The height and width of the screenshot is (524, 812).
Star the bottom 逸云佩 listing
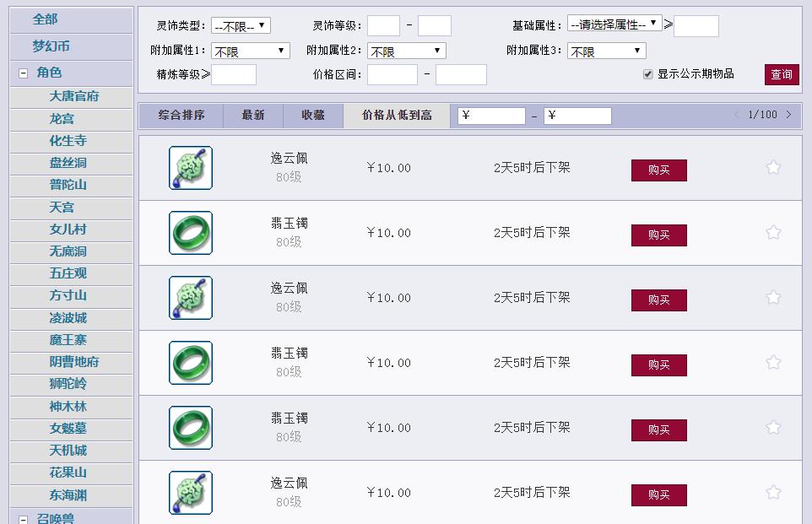(x=772, y=492)
